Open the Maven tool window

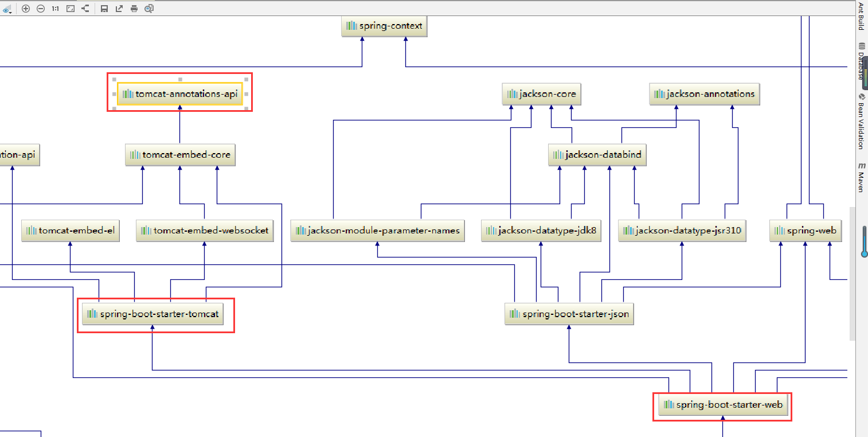(861, 177)
